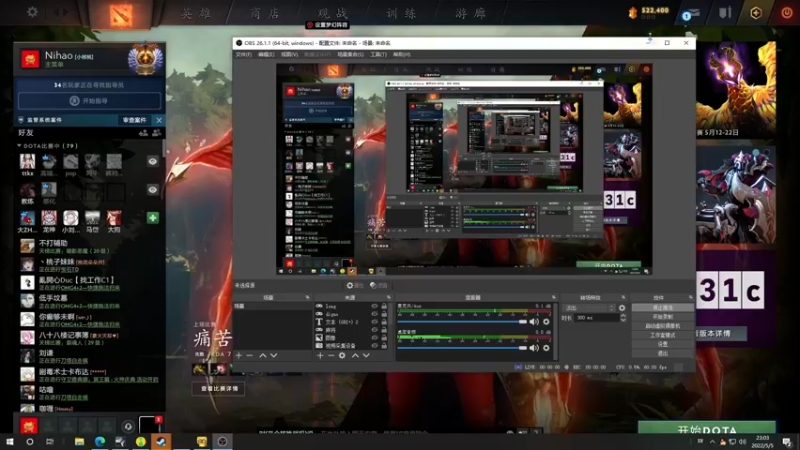
Task: Spectate second friends party via eye icon
Action: click(x=153, y=190)
